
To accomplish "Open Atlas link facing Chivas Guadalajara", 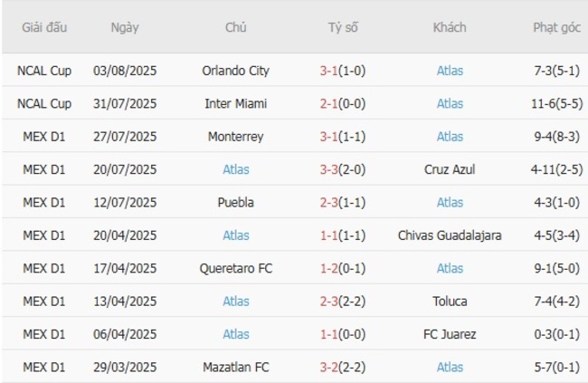I will tap(235, 235).
